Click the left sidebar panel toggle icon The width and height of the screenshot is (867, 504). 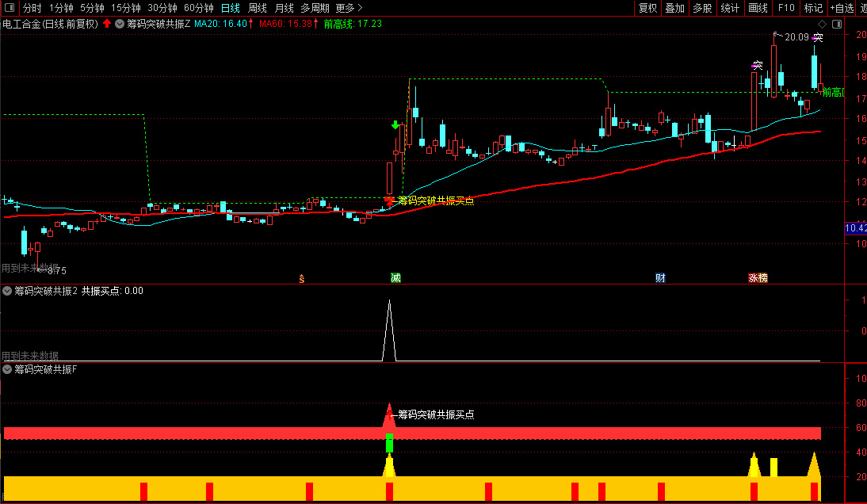click(10, 8)
